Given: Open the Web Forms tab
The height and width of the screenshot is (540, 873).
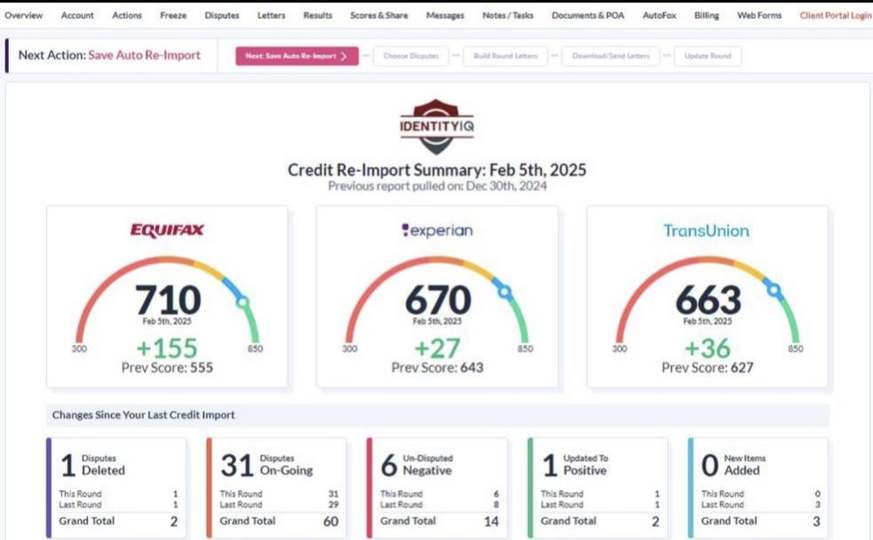Looking at the screenshot, I should tap(759, 16).
